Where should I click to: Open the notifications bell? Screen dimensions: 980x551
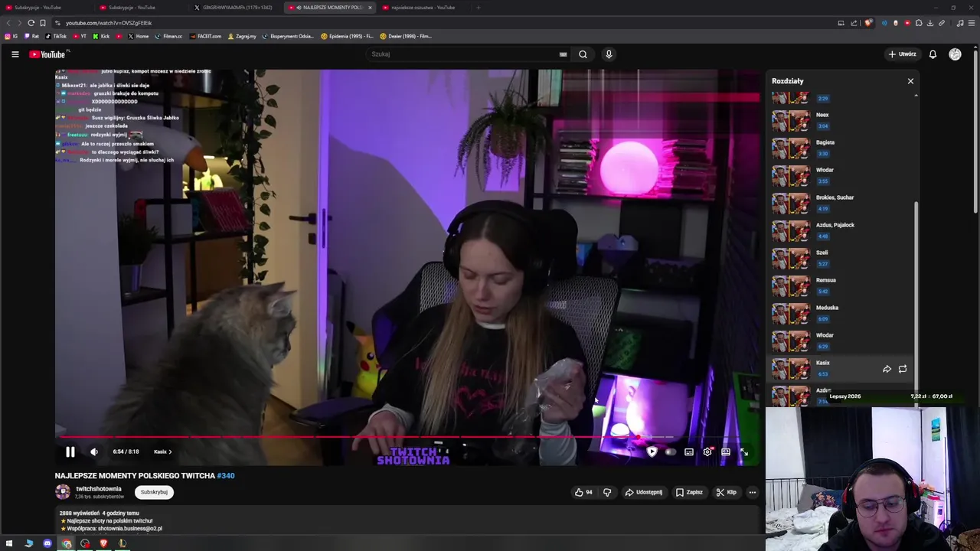tap(933, 54)
